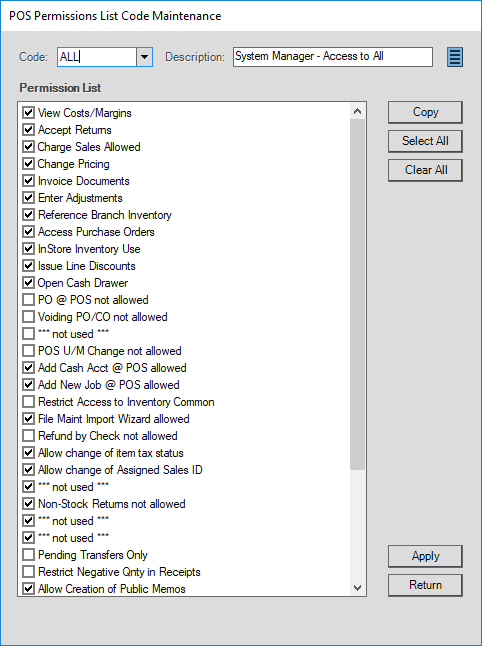Enable PO @ POS not allowed checkbox
Image resolution: width=482 pixels, height=646 pixels.
click(x=28, y=300)
